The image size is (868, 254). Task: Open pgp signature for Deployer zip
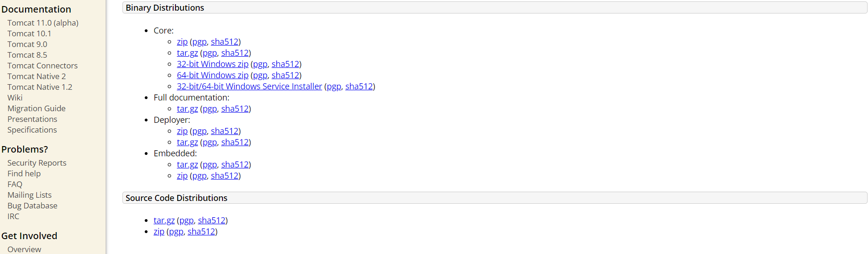(x=199, y=131)
